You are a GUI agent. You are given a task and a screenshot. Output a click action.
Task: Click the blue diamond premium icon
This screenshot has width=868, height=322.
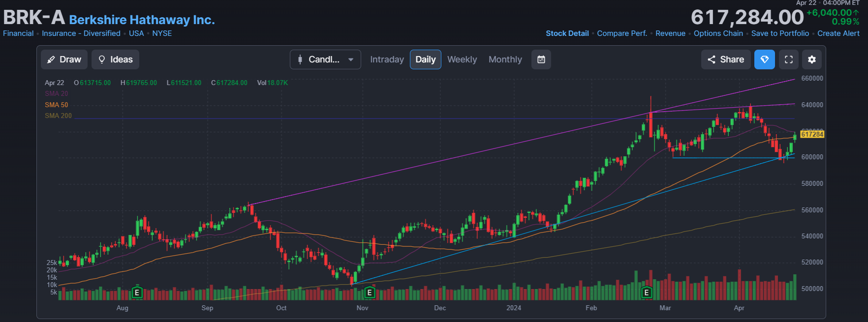765,59
